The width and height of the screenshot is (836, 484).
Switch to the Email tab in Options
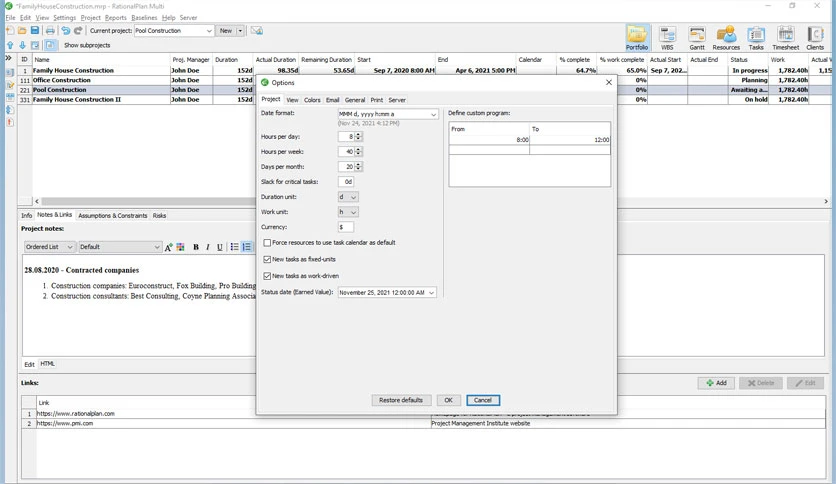coord(333,100)
